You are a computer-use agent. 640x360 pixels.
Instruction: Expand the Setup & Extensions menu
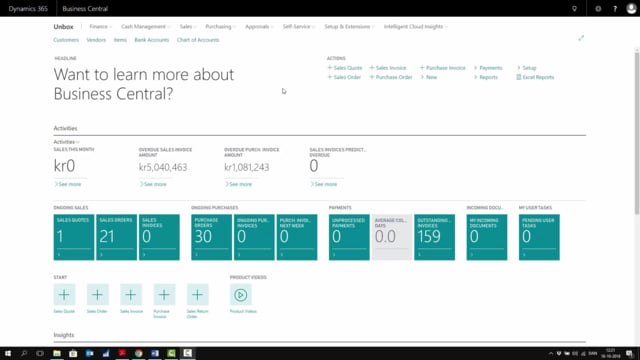349,27
